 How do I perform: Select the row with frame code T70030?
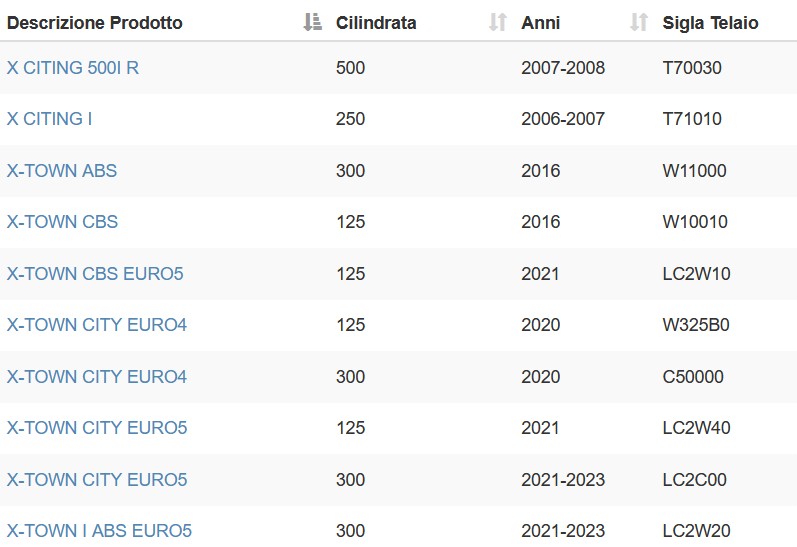point(398,68)
